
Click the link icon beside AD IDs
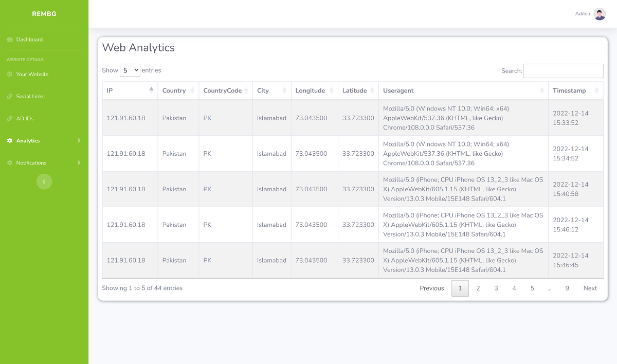[x=9, y=119]
